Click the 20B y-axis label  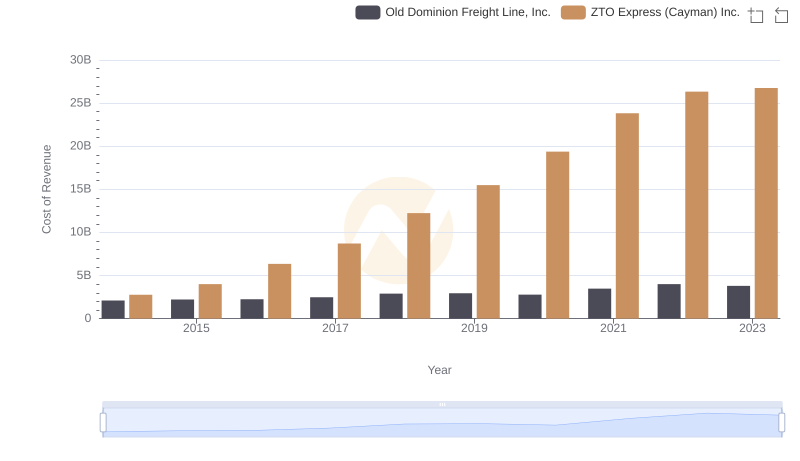pyautogui.click(x=81, y=146)
